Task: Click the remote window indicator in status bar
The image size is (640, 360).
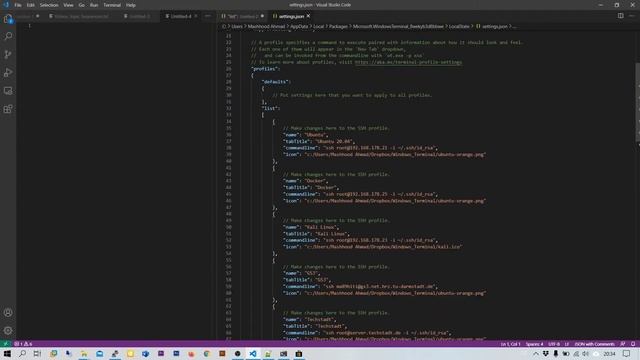Action: 5,344
